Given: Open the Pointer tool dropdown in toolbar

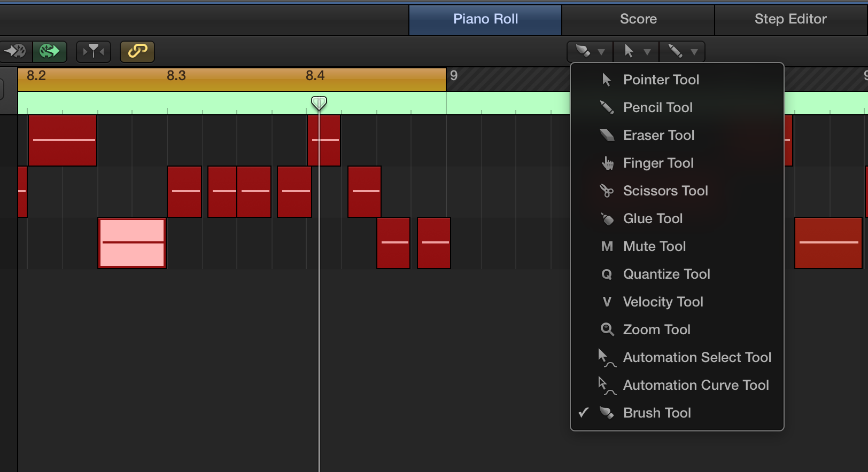Looking at the screenshot, I should click(x=637, y=51).
